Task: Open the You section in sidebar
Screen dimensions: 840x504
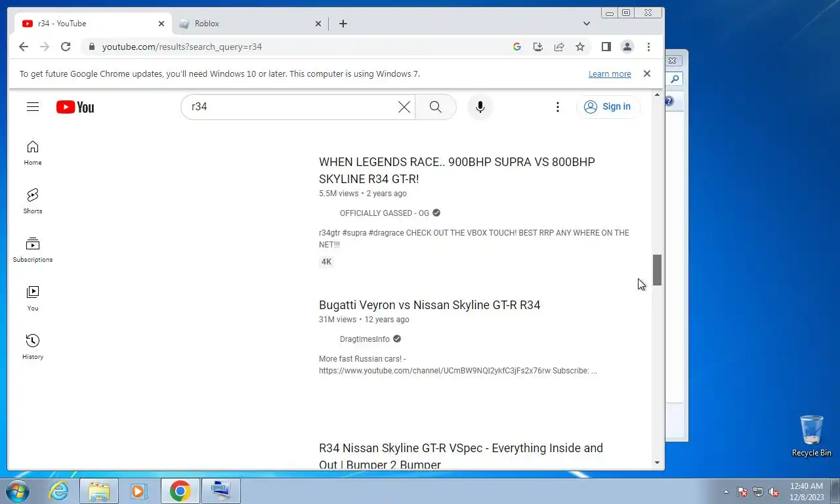Action: tap(33, 299)
